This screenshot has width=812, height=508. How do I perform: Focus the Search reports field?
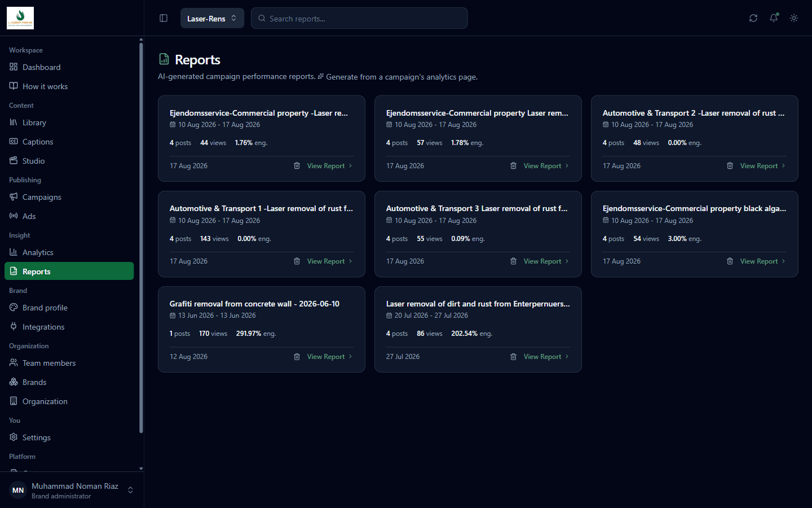(359, 18)
